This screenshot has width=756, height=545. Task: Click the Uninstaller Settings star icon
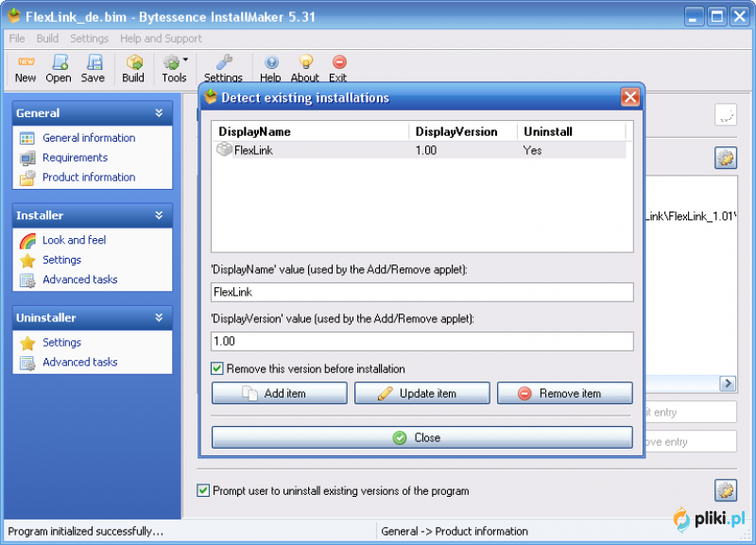27,343
